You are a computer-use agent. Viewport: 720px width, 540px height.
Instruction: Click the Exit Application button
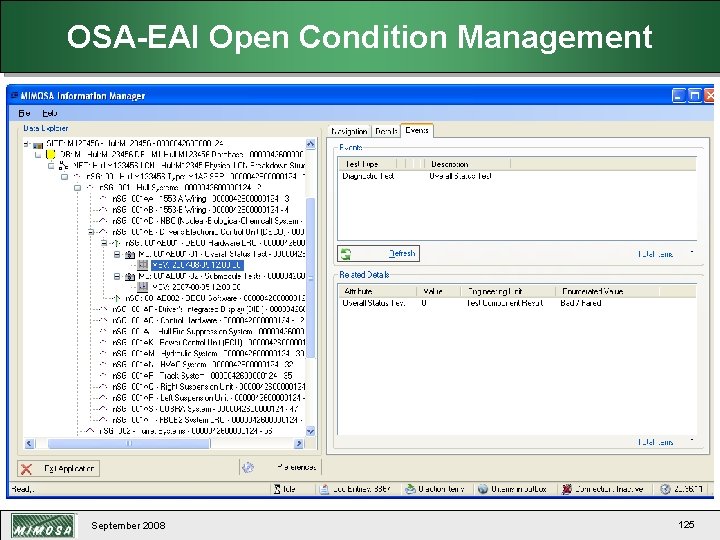click(58, 469)
